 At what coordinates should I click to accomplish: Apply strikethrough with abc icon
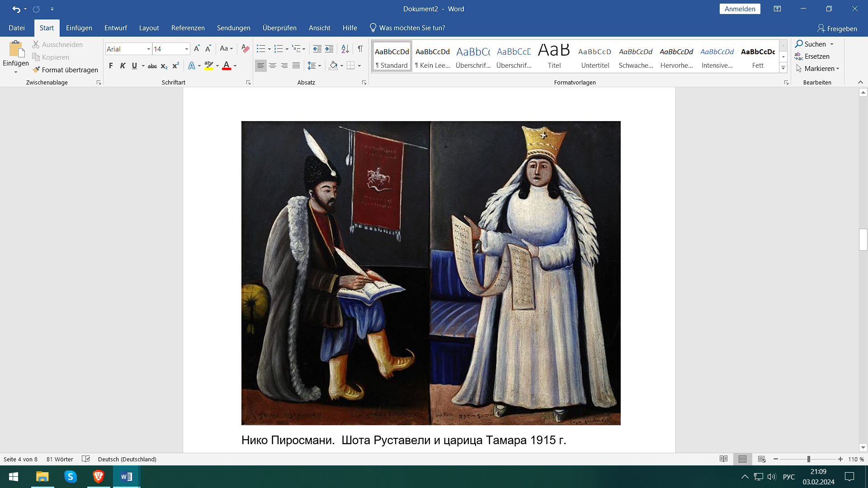(x=152, y=66)
